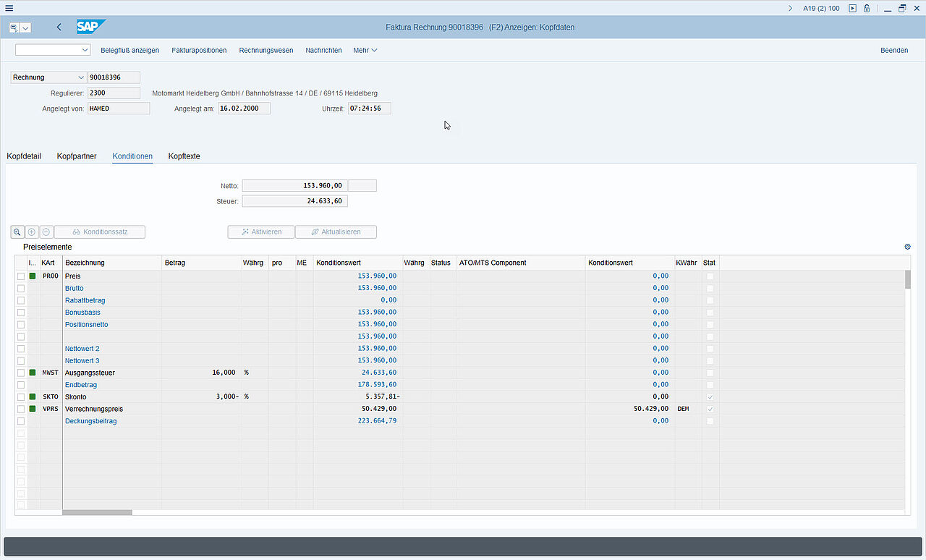Viewport: 926px width, 560px height.
Task: Select the Positionsnetto row checkbox
Action: coord(21,324)
